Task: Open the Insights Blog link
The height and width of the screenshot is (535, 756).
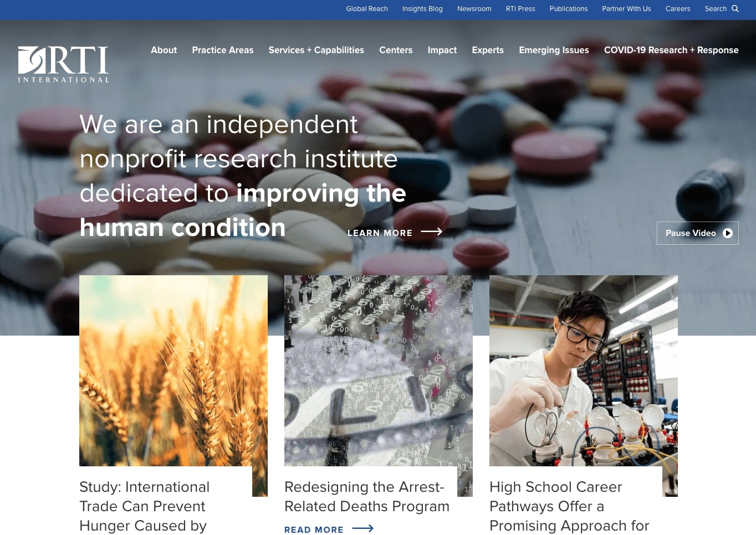Action: tap(422, 9)
